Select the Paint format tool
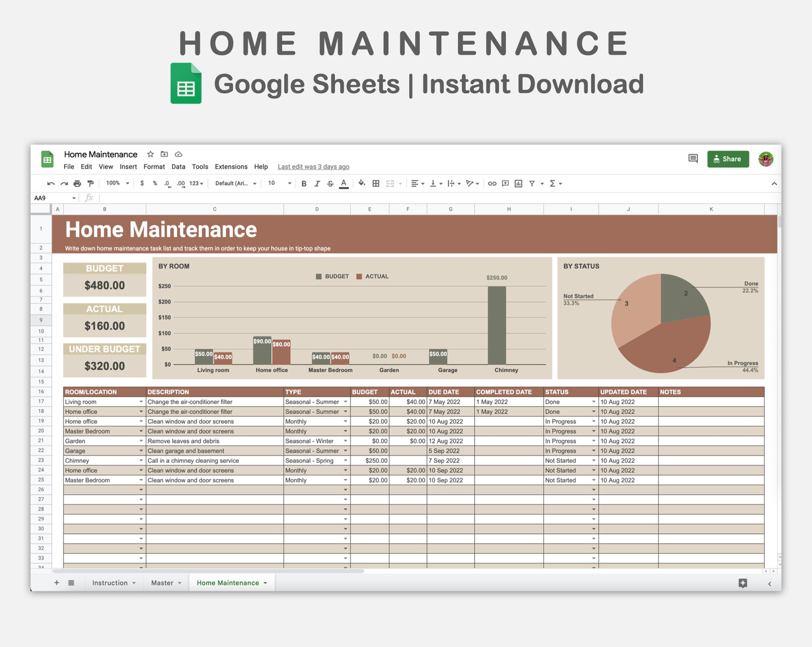 click(x=90, y=183)
